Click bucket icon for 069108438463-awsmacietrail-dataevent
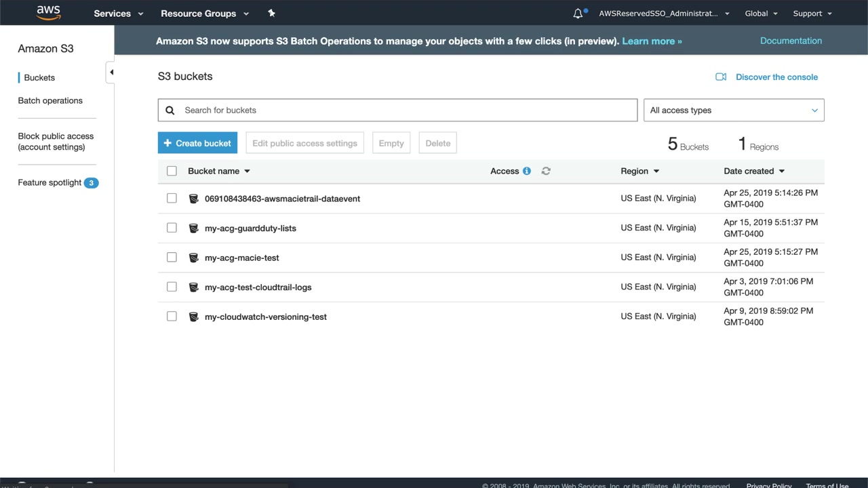This screenshot has width=868, height=488. [x=193, y=199]
